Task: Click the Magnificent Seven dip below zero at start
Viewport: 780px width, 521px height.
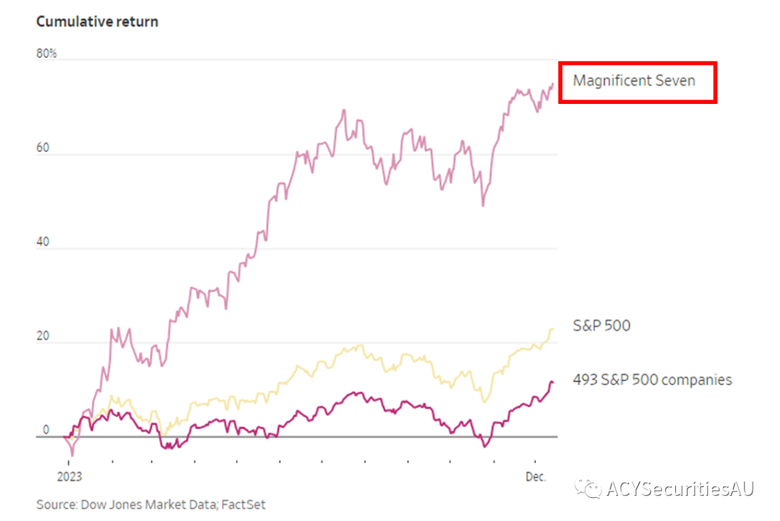Action: click(x=72, y=452)
